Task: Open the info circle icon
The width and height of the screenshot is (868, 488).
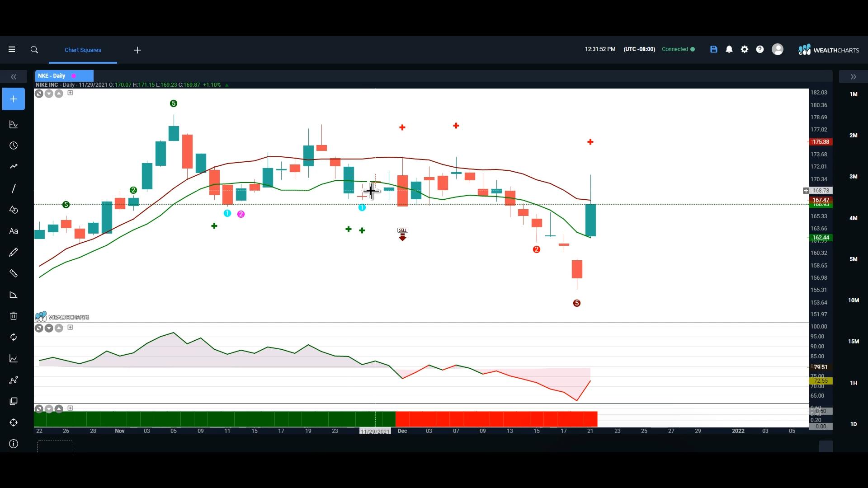Action: [x=14, y=444]
